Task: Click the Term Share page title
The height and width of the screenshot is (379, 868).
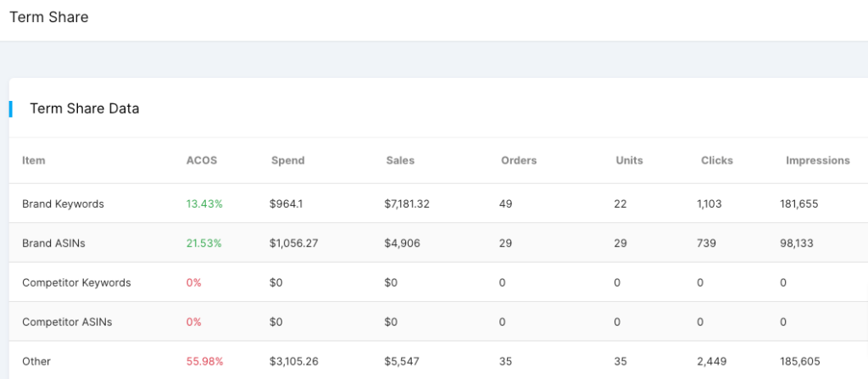Action: pyautogui.click(x=48, y=17)
